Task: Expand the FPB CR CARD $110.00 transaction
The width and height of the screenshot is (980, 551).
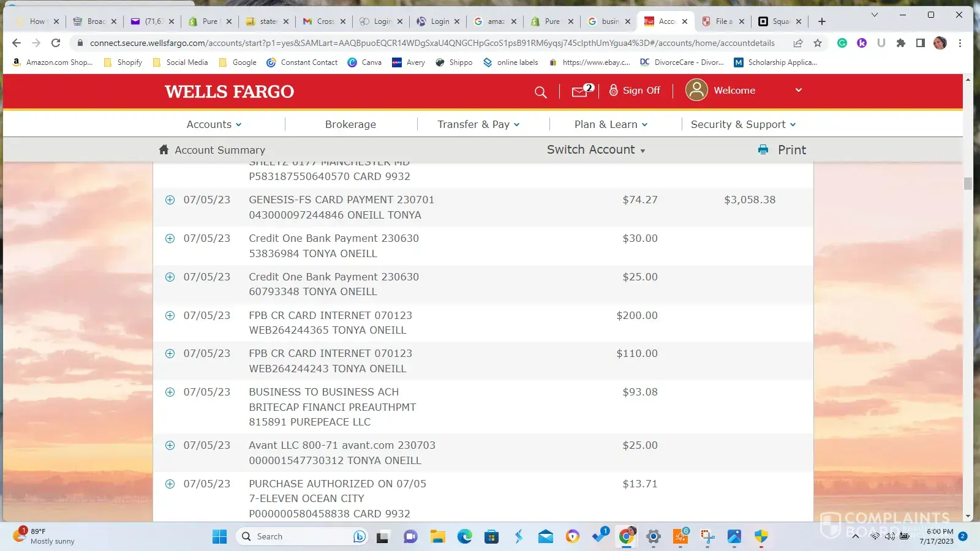Action: click(170, 354)
